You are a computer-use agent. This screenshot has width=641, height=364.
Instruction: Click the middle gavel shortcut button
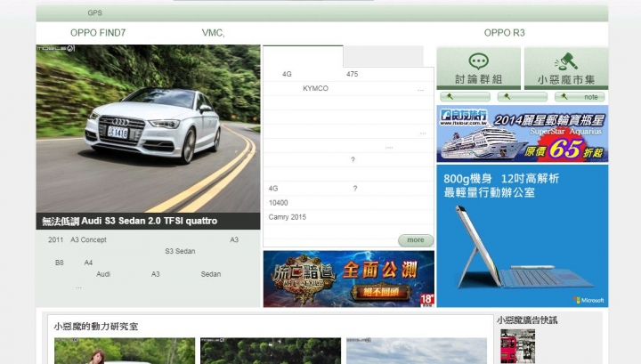click(x=522, y=97)
